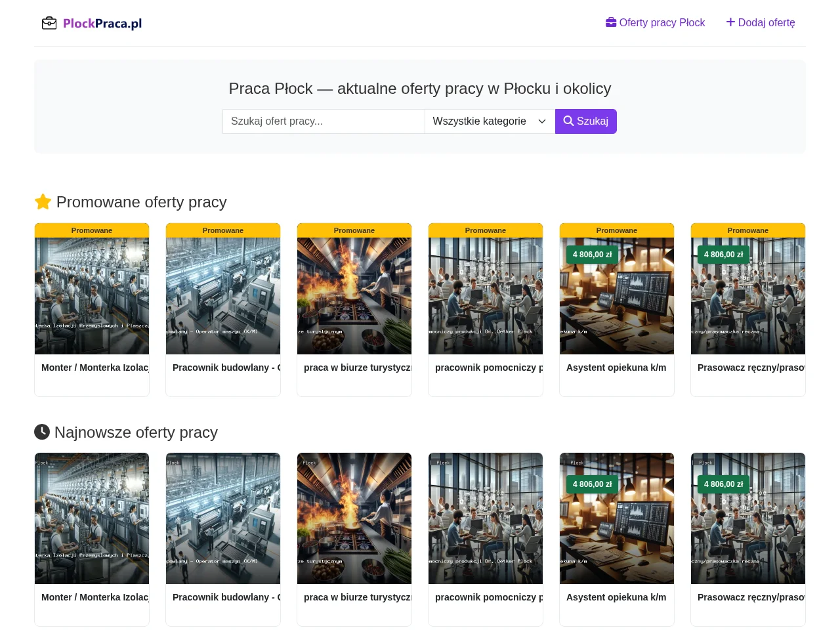Click Promowane label above Asystent opiekuna card
The width and height of the screenshot is (840, 630).
click(x=617, y=230)
